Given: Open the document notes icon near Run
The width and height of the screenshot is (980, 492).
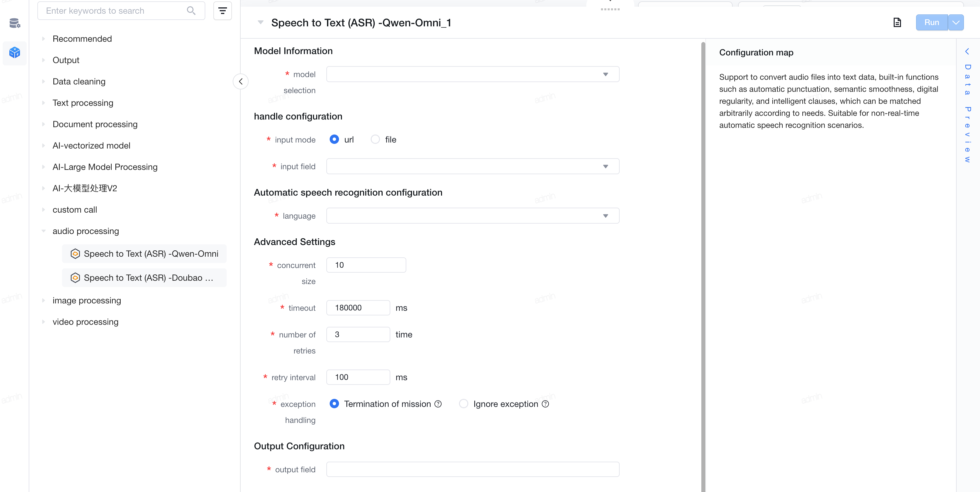Looking at the screenshot, I should pos(897,22).
